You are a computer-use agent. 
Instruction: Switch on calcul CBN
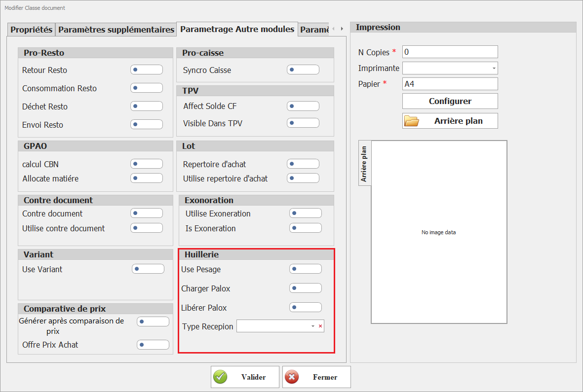(x=146, y=164)
